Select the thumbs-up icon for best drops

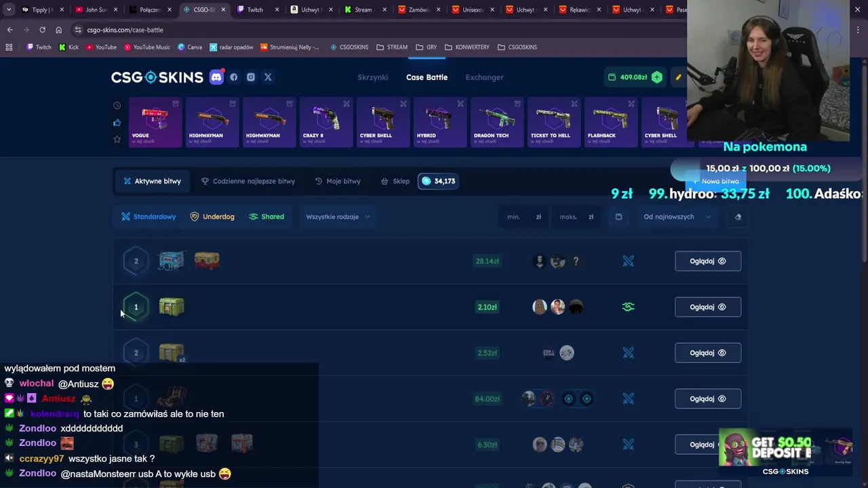pos(117,123)
